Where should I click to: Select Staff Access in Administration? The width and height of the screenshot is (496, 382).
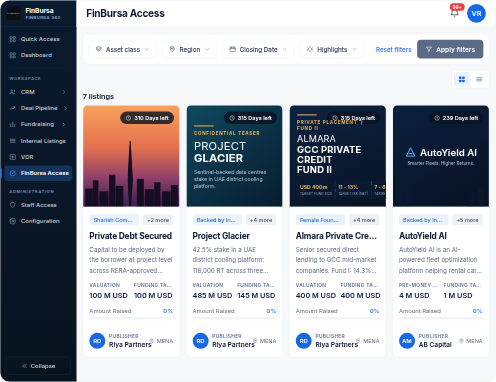pos(38,205)
